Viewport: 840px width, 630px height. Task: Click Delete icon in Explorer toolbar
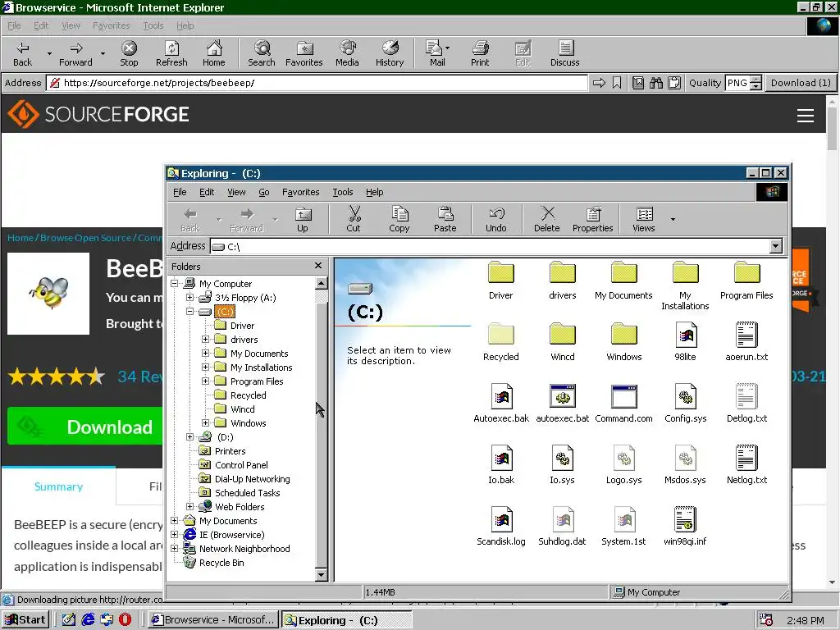547,214
